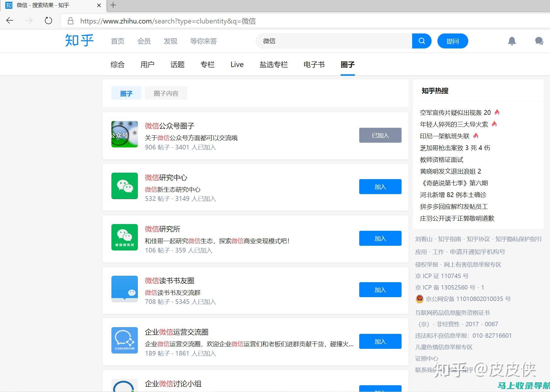
Task: Join 微信研究所 with 加入 button
Action: (x=380, y=238)
